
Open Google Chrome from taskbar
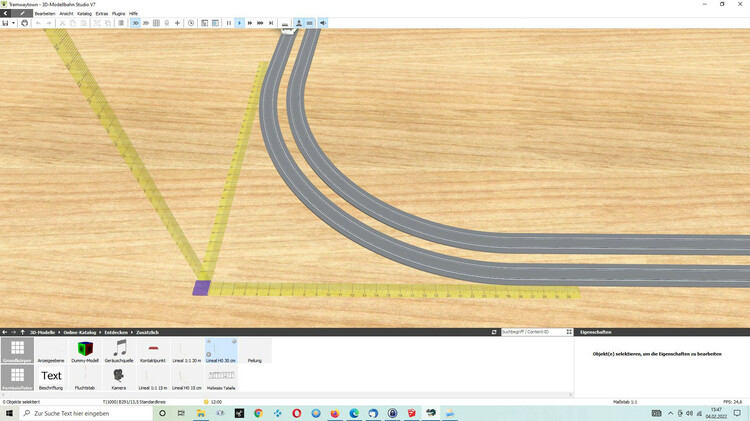tap(258, 413)
